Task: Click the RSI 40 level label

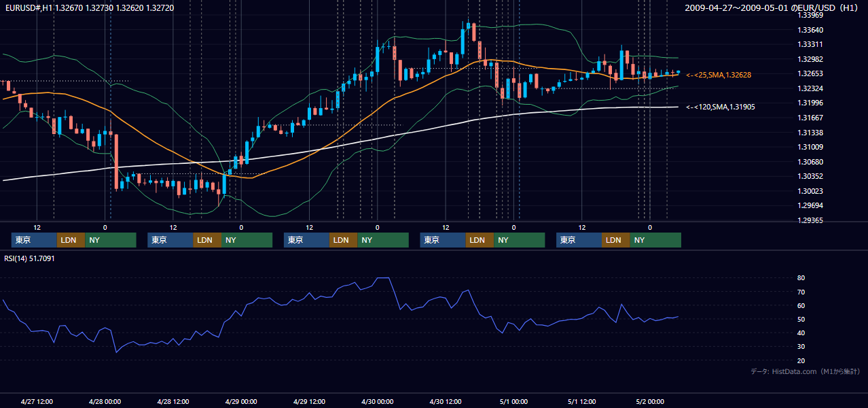Action: (x=801, y=333)
